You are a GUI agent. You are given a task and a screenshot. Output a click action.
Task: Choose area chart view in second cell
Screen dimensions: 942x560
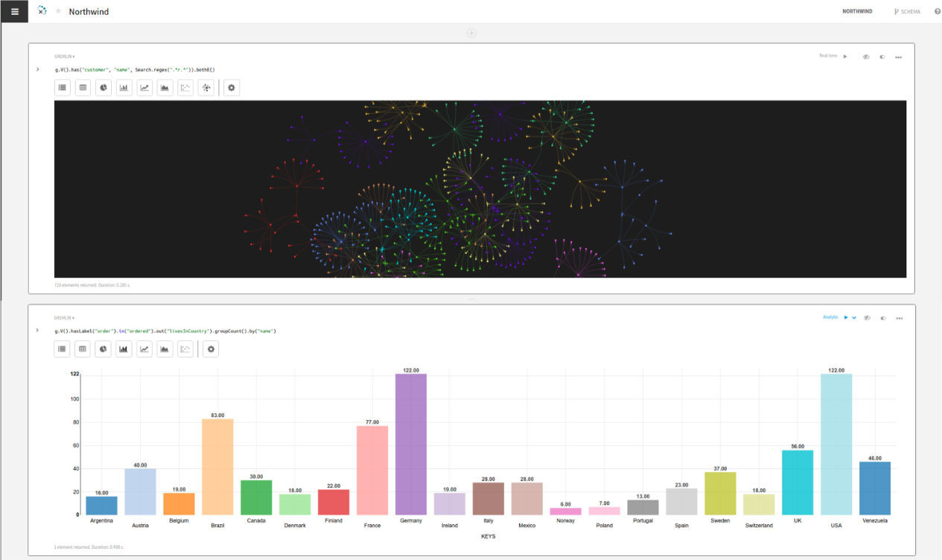165,349
